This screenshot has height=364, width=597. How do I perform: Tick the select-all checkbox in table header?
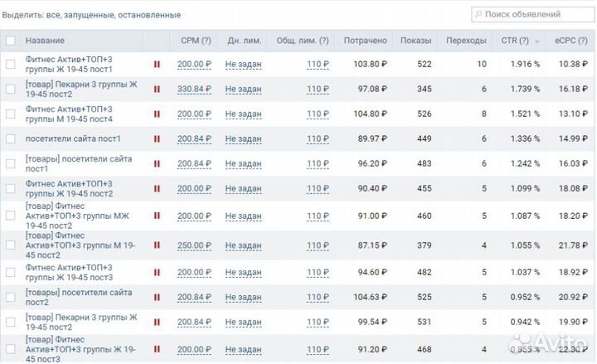[x=11, y=41]
